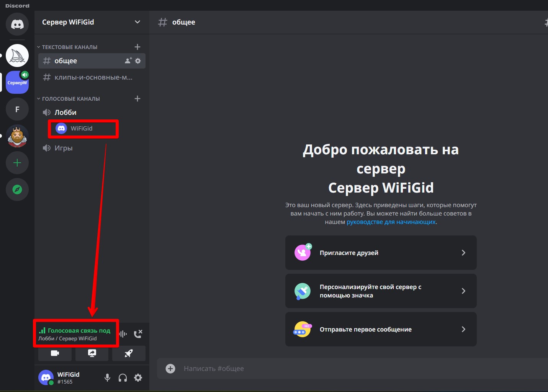Create a new voice channel with plus
This screenshot has width=548, height=392.
click(137, 99)
